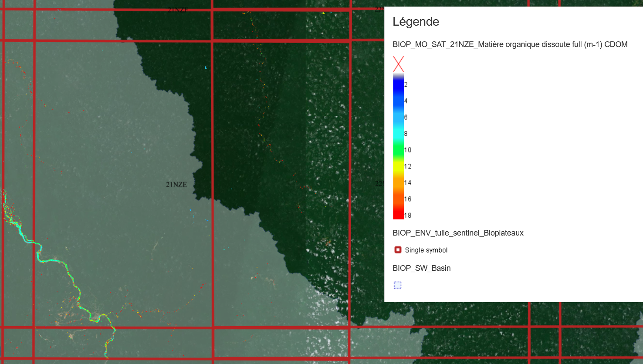Click the legend scale label 16
Image resolution: width=643 pixels, height=364 pixels.
(408, 199)
